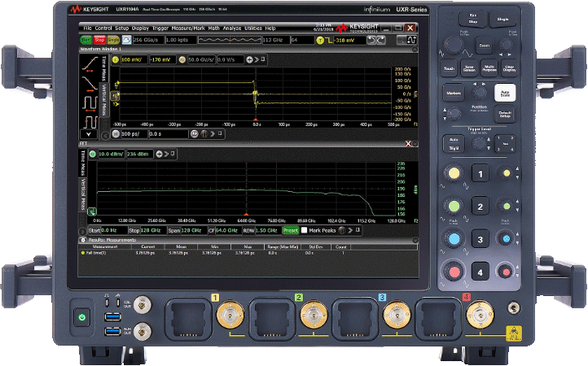This screenshot has width=588, height=366.
Task: Edit the RBW 1.50 GHz field
Action: click(x=267, y=230)
